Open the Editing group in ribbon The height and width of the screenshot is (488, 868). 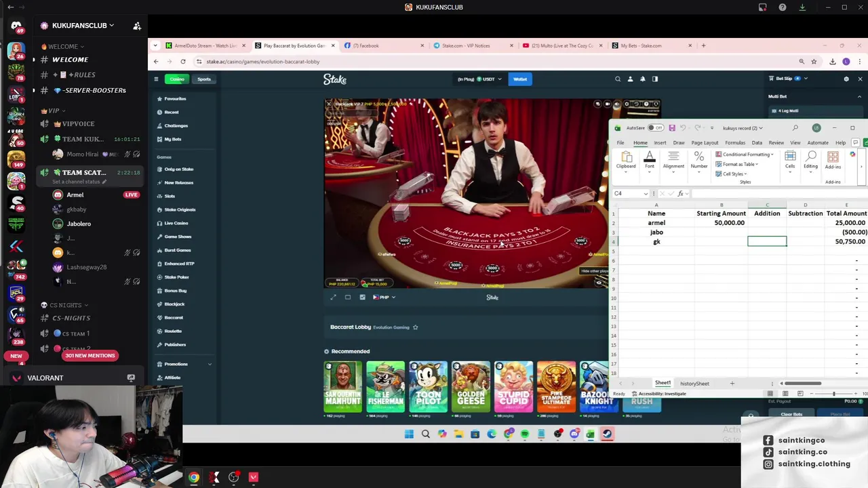tap(810, 161)
